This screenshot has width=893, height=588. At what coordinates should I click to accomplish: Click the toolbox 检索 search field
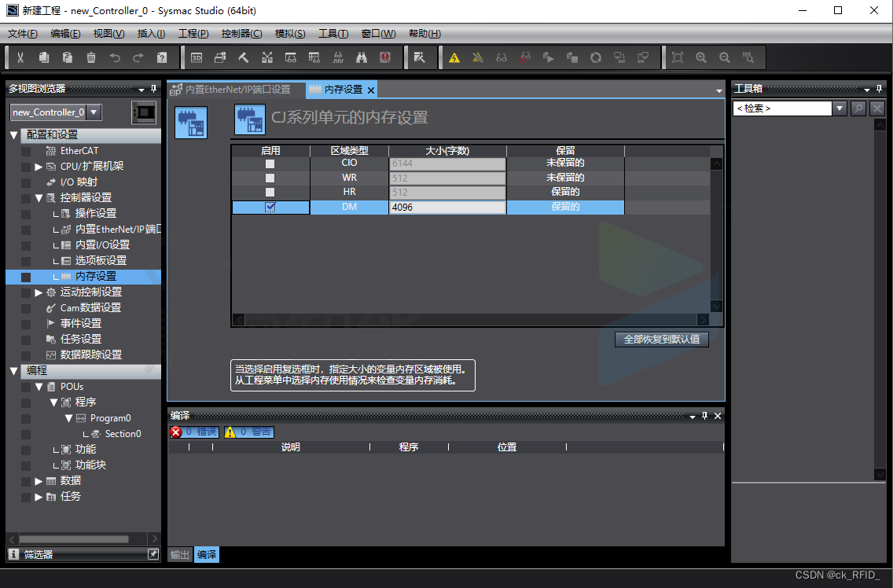point(782,108)
